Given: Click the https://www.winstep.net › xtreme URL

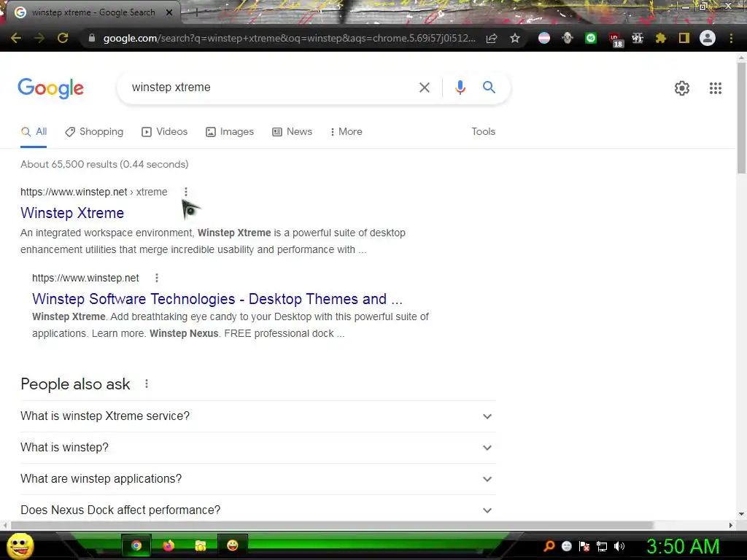Looking at the screenshot, I should pyautogui.click(x=94, y=192).
